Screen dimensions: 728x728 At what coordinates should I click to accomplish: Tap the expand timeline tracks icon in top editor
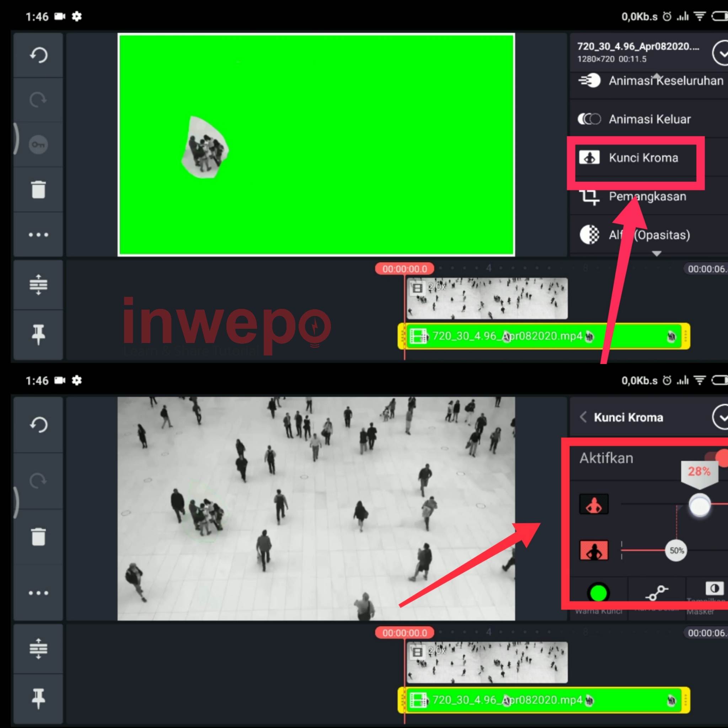click(38, 284)
